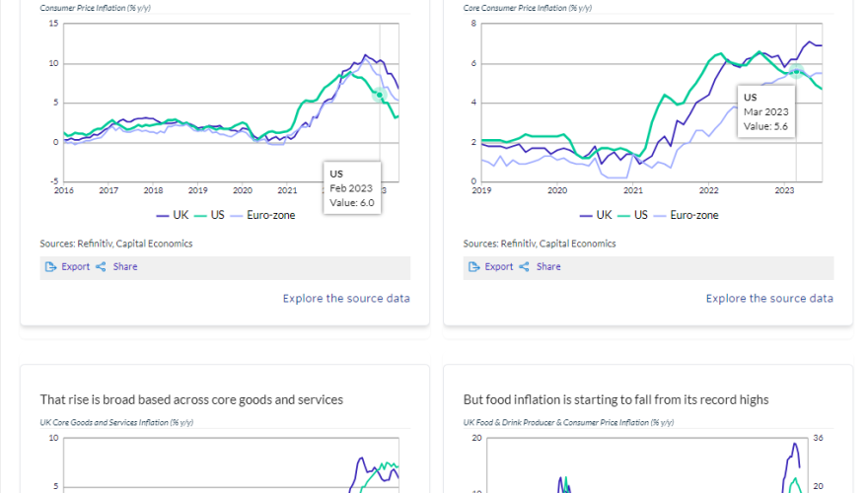Click highlighted US Feb 2023 data point

pos(380,95)
